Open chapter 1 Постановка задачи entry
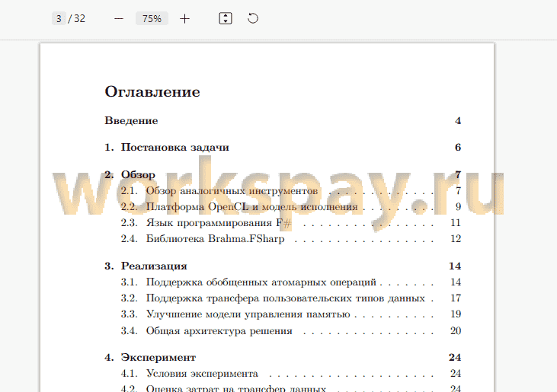 (167, 147)
